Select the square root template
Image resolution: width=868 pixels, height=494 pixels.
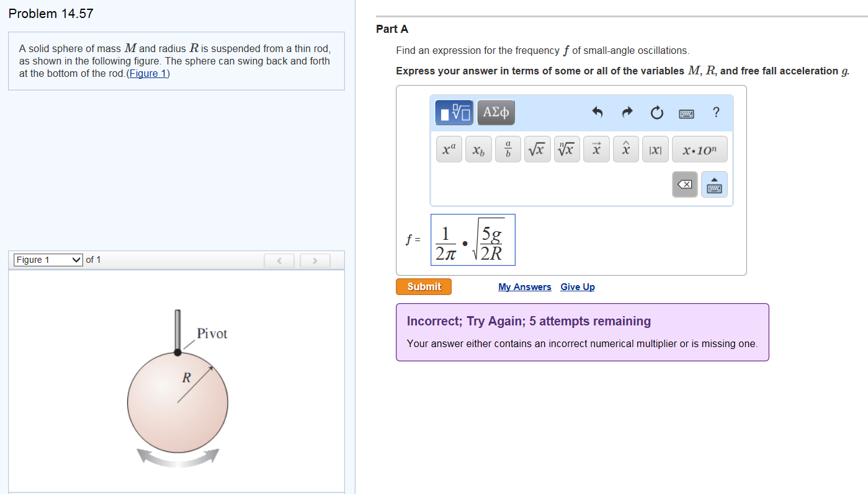(537, 149)
